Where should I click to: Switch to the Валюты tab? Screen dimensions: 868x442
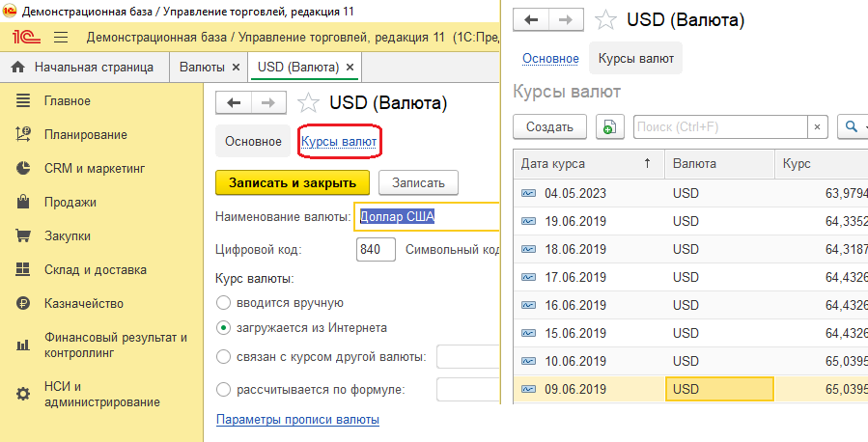pyautogui.click(x=202, y=68)
